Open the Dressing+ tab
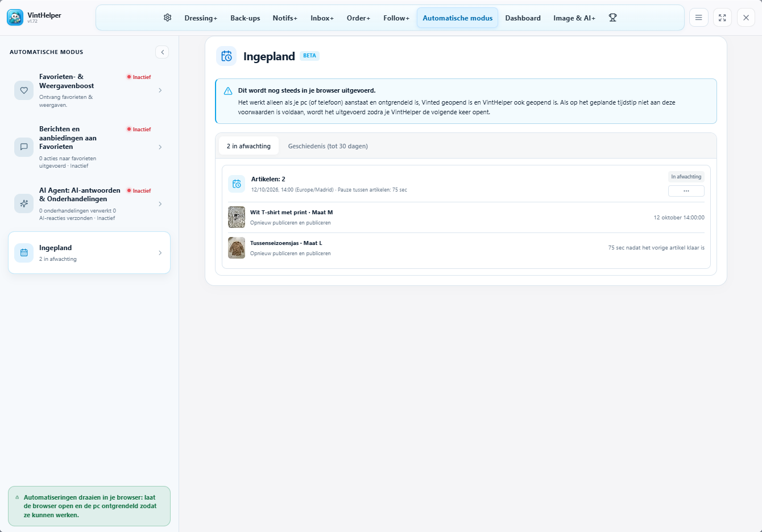Image resolution: width=762 pixels, height=532 pixels. tap(201, 18)
